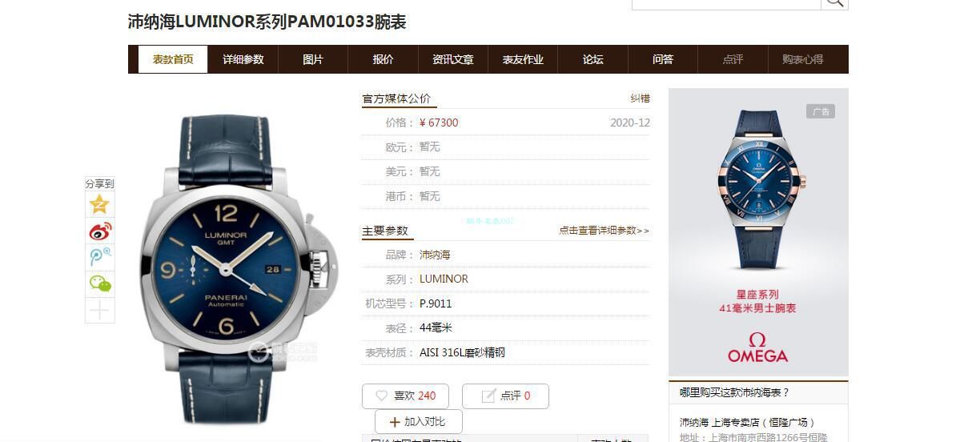The image size is (980, 442).
Task: Click the 点评 review button
Action: [504, 396]
